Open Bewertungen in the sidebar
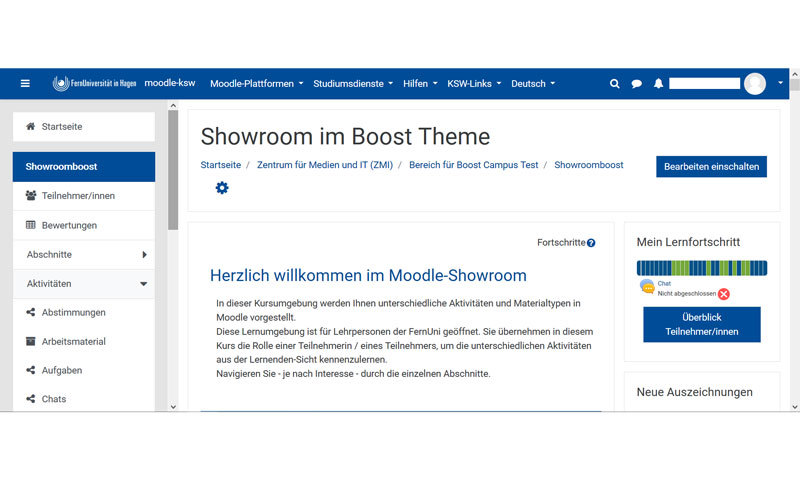This screenshot has height=480, width=800. click(x=84, y=225)
